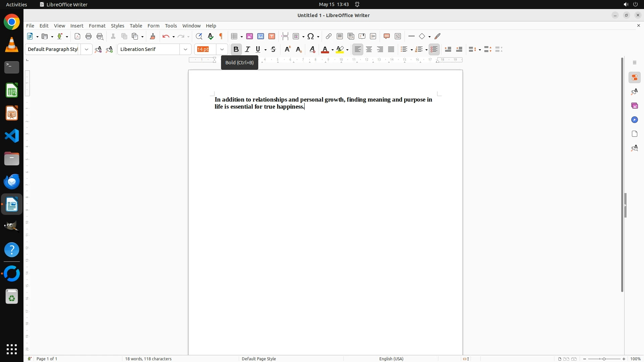Open the Format menu

(97, 26)
